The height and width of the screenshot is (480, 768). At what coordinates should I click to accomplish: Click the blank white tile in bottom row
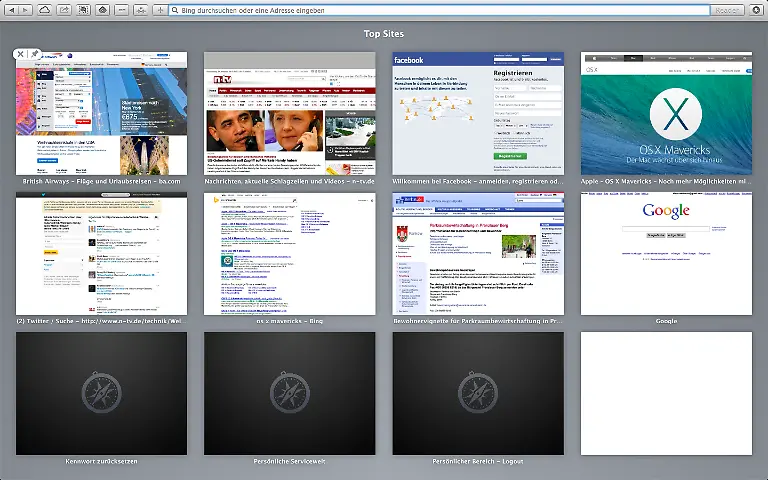point(666,393)
